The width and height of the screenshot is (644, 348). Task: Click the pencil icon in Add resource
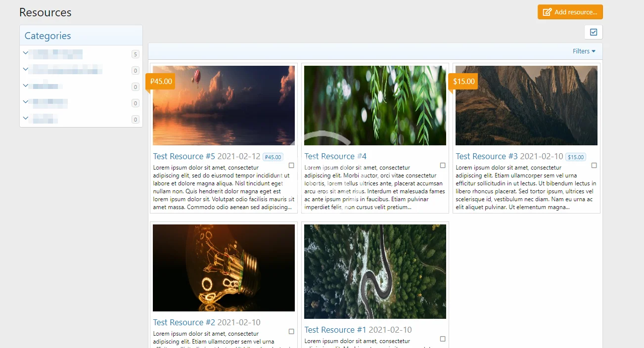click(x=547, y=12)
